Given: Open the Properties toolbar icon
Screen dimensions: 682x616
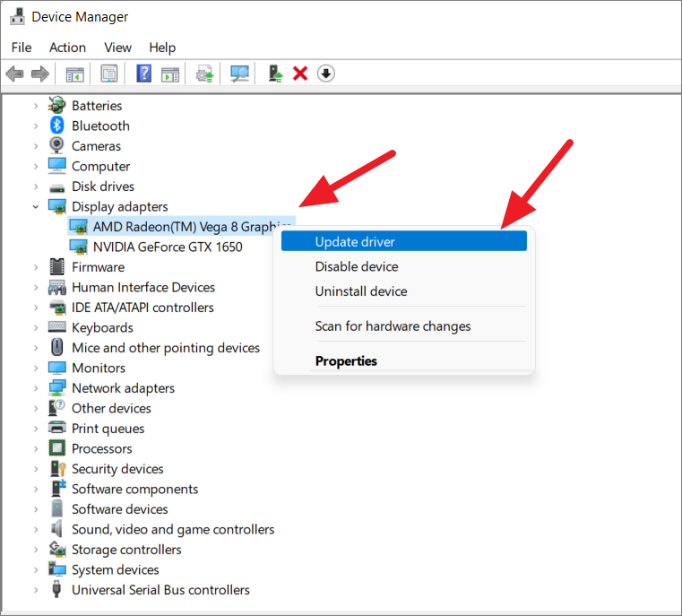Looking at the screenshot, I should pyautogui.click(x=109, y=74).
